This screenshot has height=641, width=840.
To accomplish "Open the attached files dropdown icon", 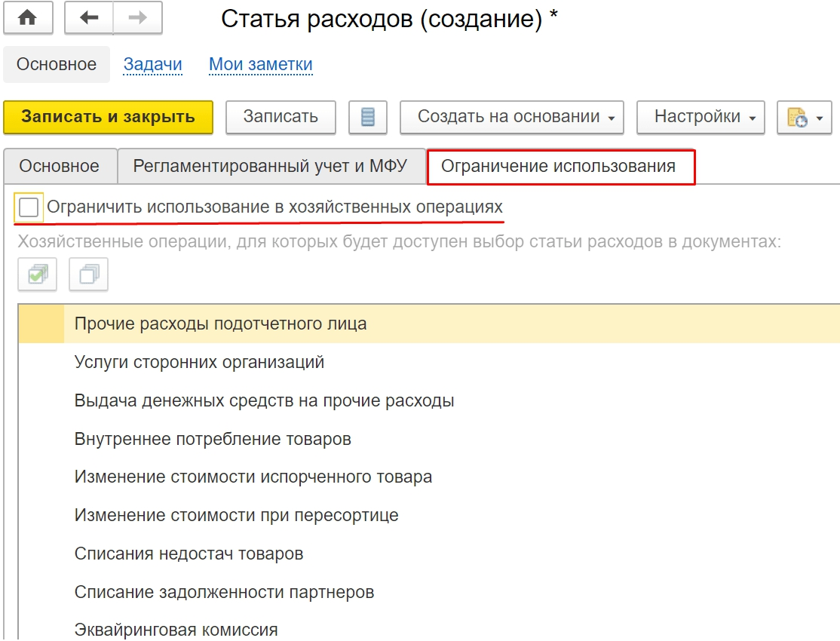I will coord(804,117).
